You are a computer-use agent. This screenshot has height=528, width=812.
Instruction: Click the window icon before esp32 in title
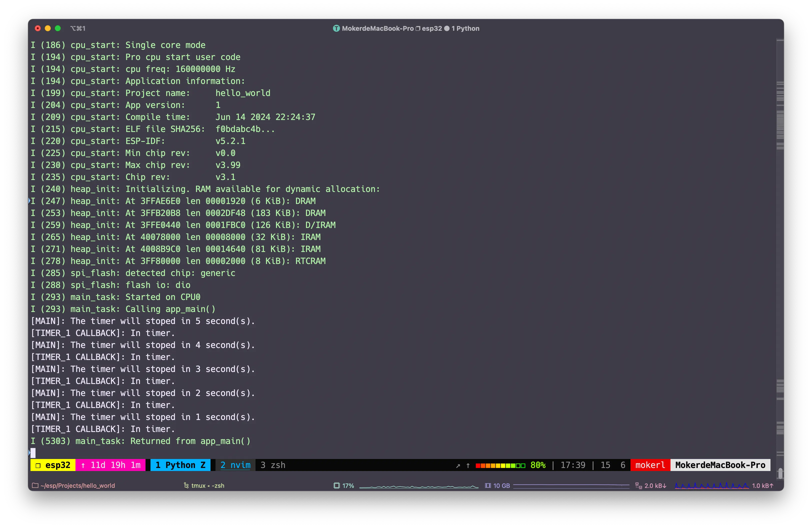click(417, 28)
